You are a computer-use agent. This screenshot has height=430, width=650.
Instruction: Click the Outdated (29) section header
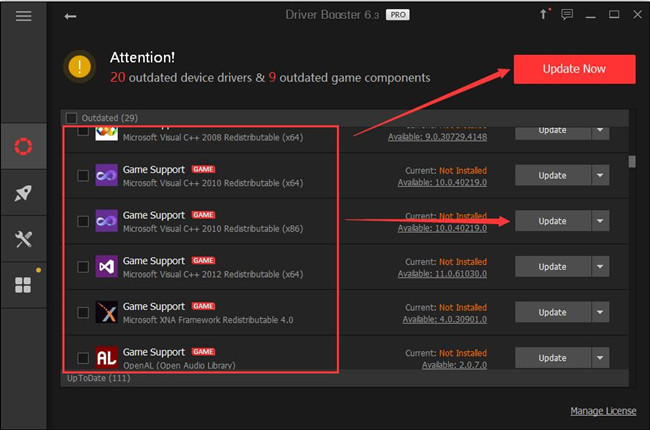click(x=345, y=118)
